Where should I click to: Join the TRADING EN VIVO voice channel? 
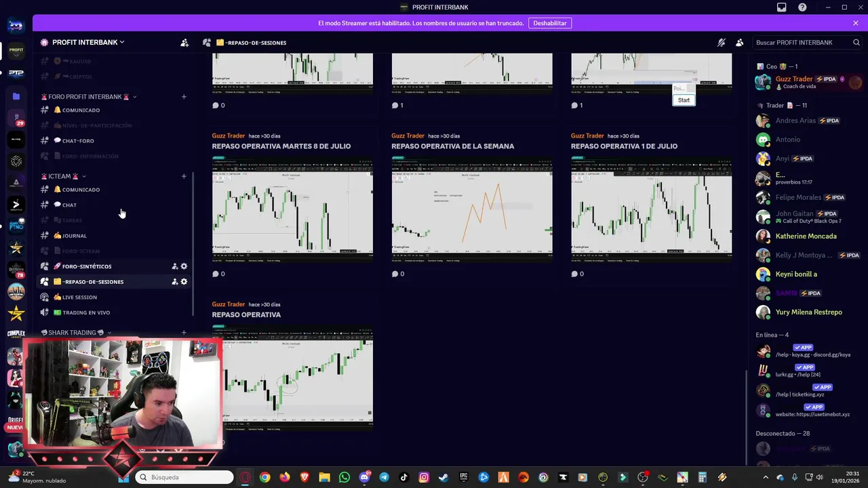coord(114,312)
